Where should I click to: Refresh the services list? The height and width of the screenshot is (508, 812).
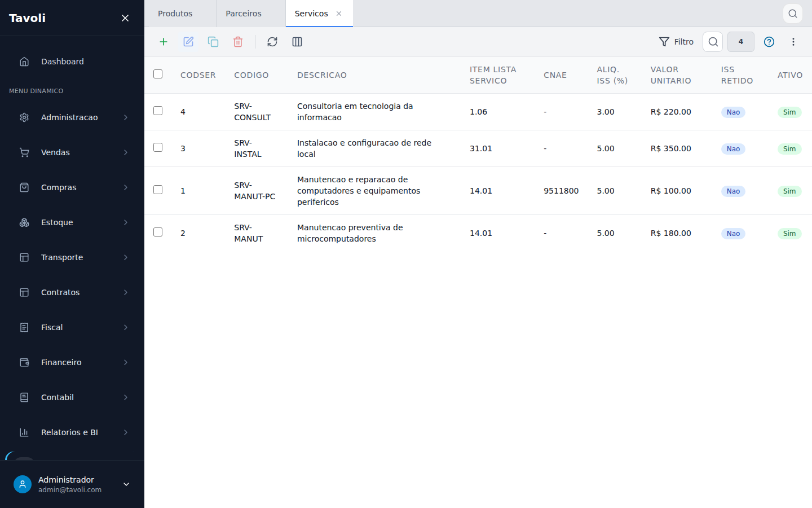coord(272,42)
